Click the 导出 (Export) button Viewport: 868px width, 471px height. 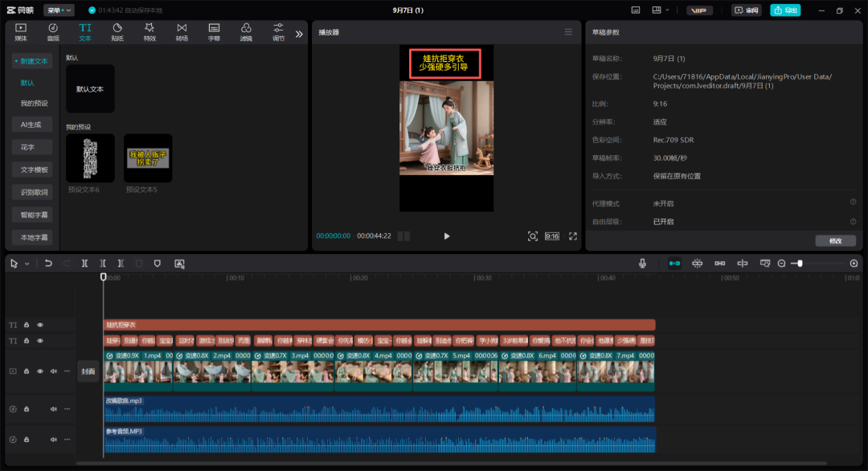(x=784, y=10)
